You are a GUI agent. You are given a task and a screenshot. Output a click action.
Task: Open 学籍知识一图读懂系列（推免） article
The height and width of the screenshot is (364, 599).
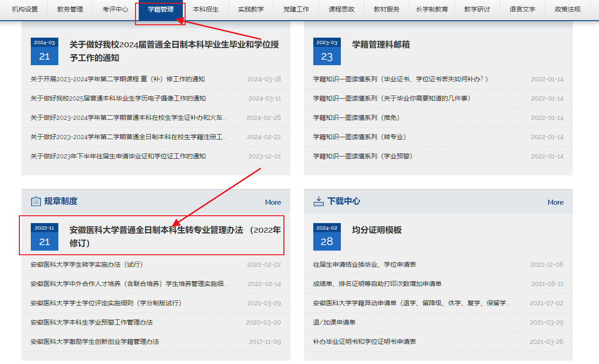point(356,118)
